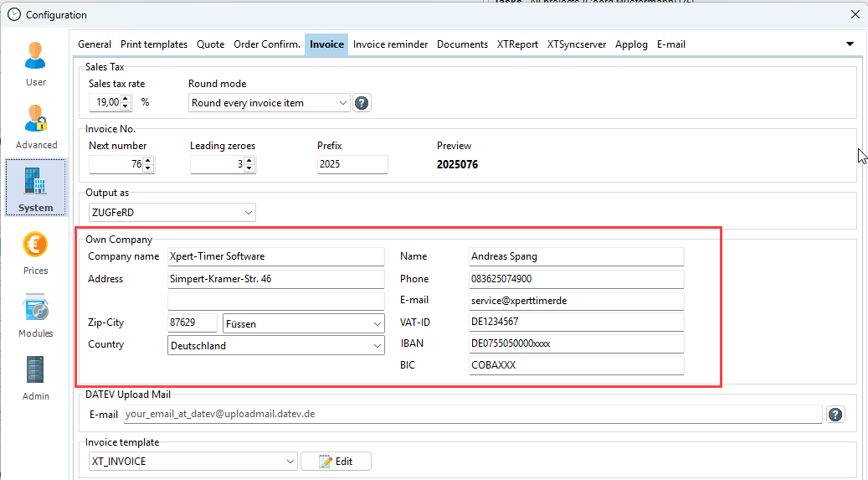Click help icon next to Round mode
The width and height of the screenshot is (868, 480).
click(x=362, y=103)
